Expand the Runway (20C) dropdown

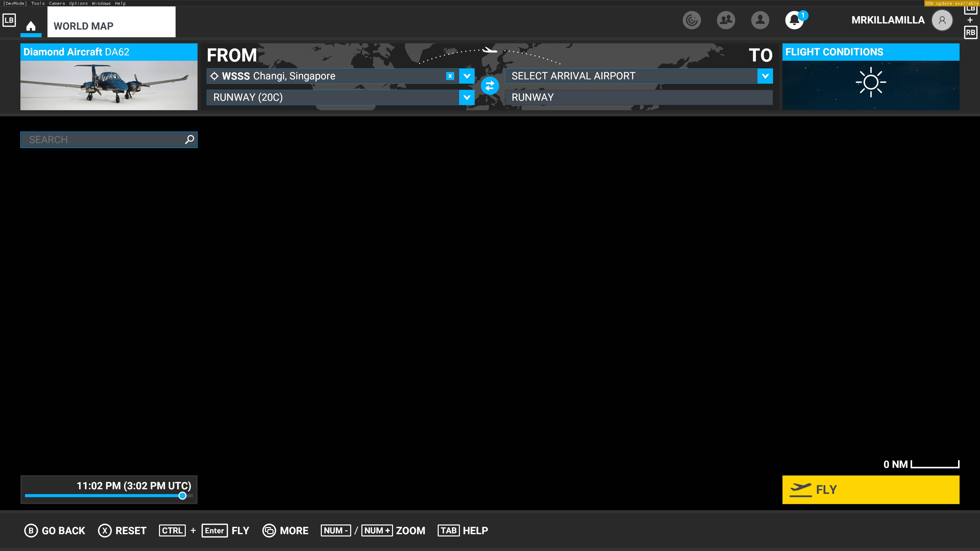coord(467,97)
